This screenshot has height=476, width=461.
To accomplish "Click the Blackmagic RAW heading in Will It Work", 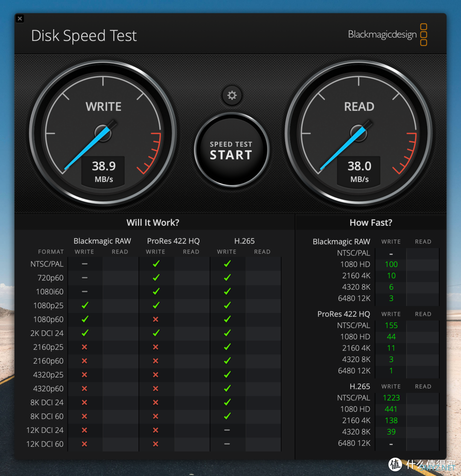I will tap(102, 241).
